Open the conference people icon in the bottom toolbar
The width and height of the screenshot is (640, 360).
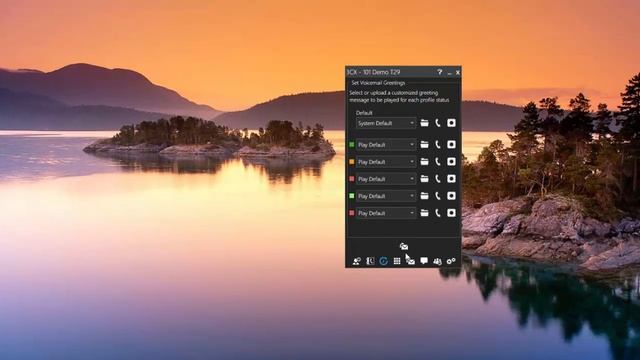click(x=437, y=261)
